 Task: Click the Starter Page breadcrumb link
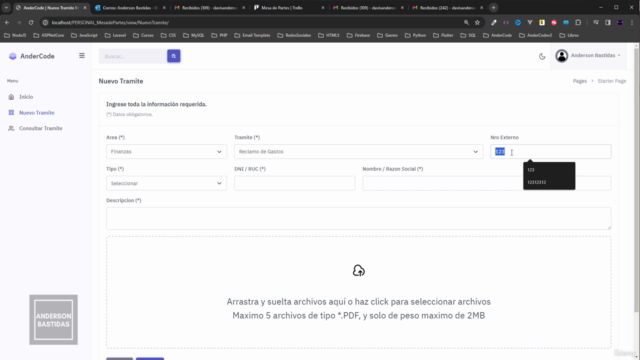pyautogui.click(x=612, y=81)
